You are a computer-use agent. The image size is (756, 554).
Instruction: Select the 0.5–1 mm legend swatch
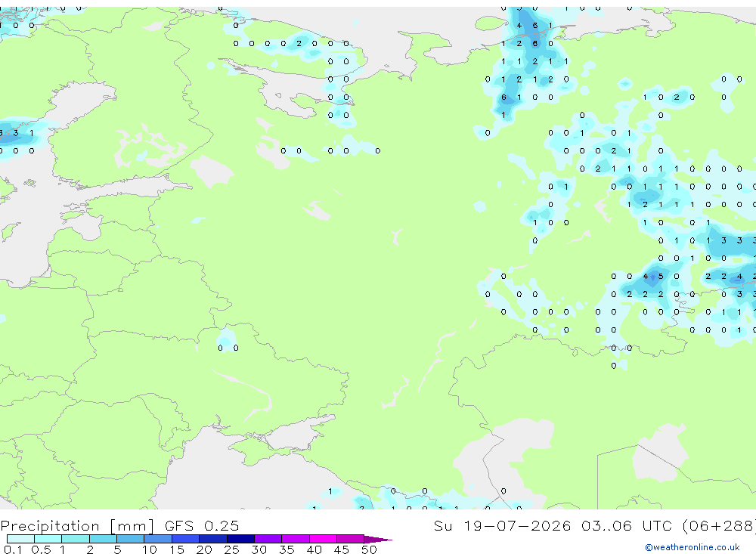(48, 539)
